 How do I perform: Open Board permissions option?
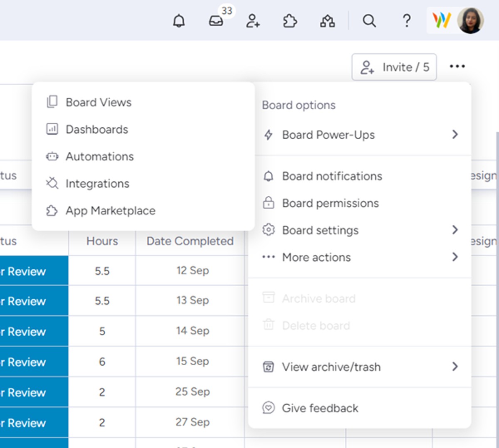tap(360, 203)
